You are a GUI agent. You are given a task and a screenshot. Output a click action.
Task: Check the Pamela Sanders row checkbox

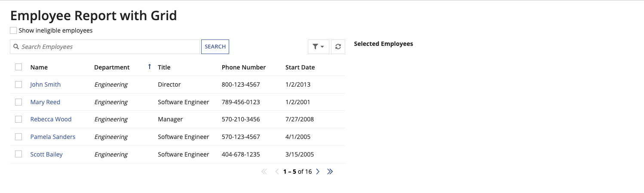pos(18,137)
